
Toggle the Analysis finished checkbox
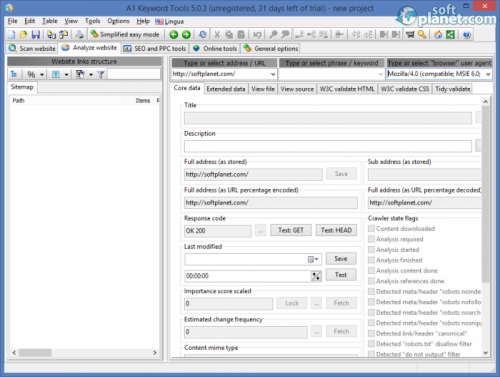[371, 260]
